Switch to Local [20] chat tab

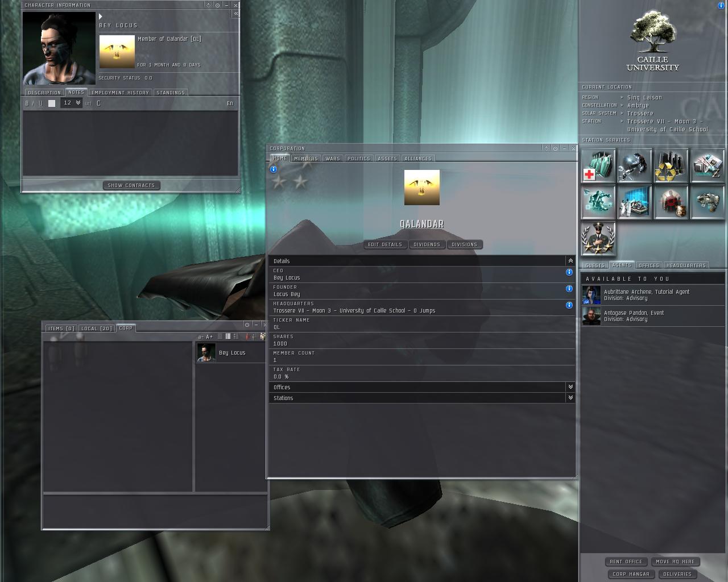97,329
